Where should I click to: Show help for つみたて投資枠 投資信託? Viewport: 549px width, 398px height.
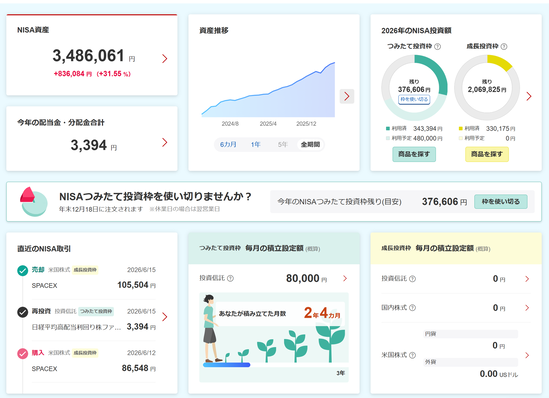point(230,278)
